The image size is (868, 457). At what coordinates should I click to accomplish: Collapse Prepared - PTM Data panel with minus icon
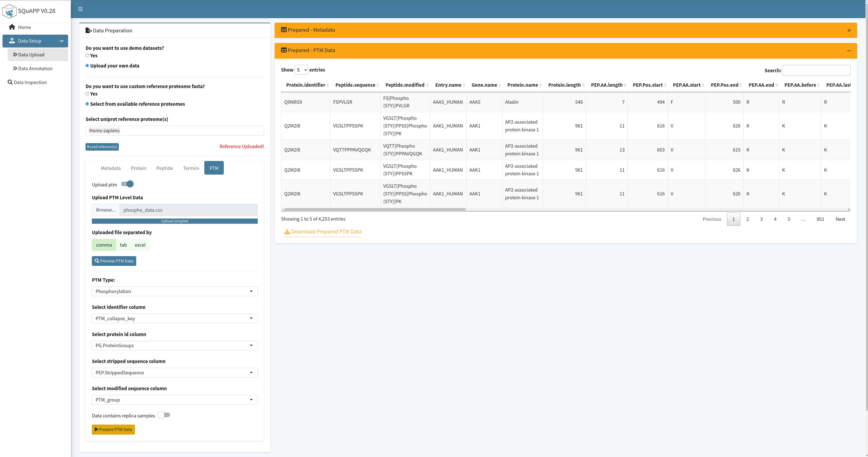point(849,51)
